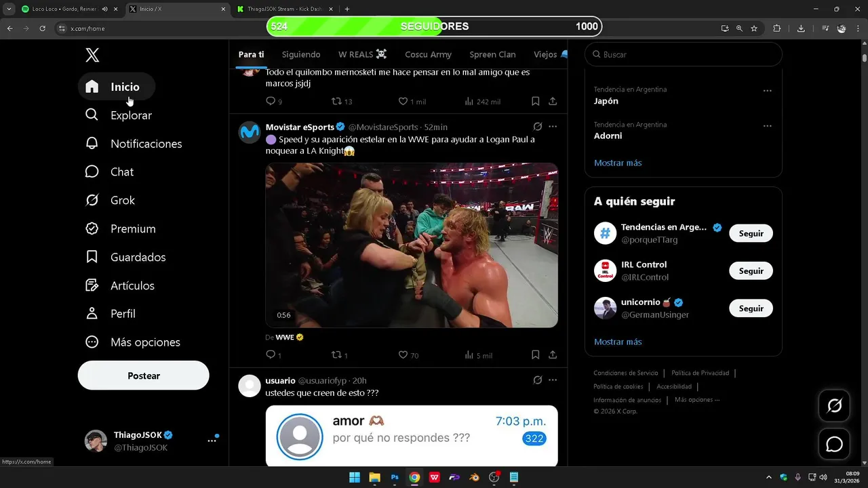Image resolution: width=868 pixels, height=488 pixels.
Task: Share the mernosketi post
Action: click(553, 101)
